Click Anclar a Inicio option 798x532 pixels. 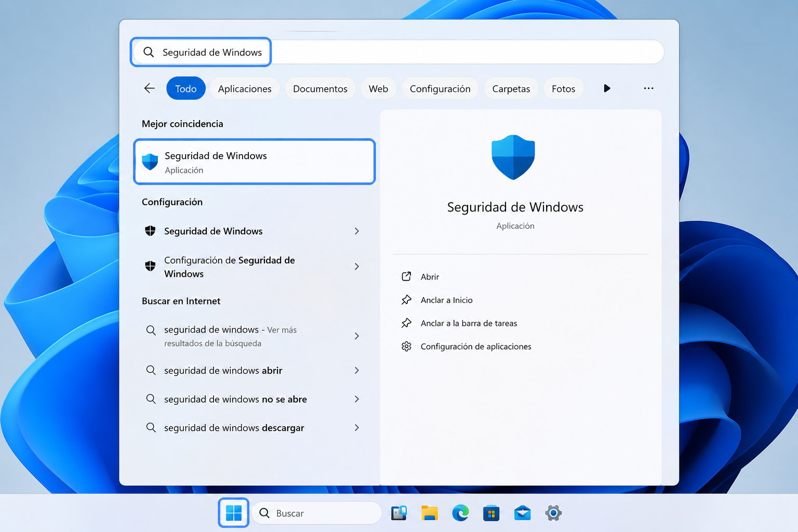447,300
